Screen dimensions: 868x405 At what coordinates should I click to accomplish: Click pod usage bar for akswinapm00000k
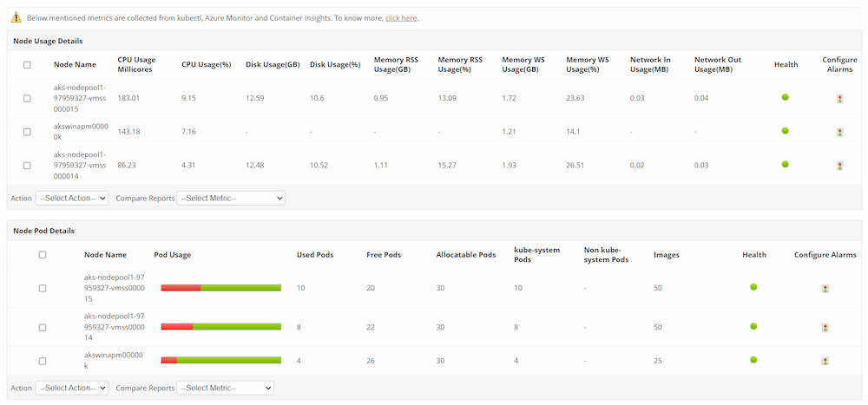pyautogui.click(x=220, y=360)
